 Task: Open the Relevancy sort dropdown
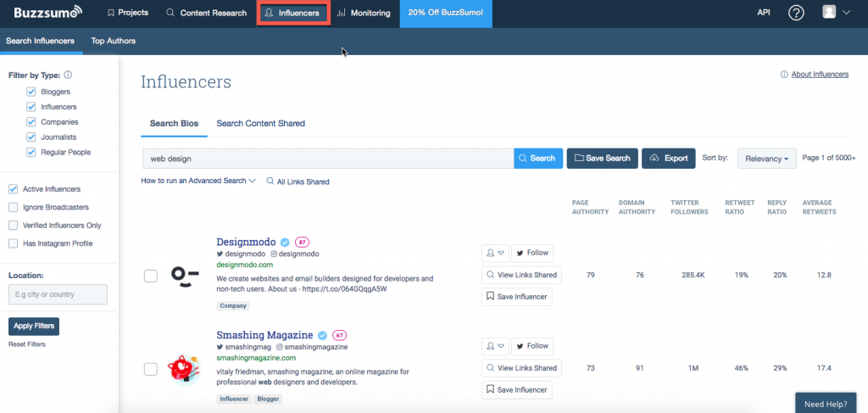766,159
